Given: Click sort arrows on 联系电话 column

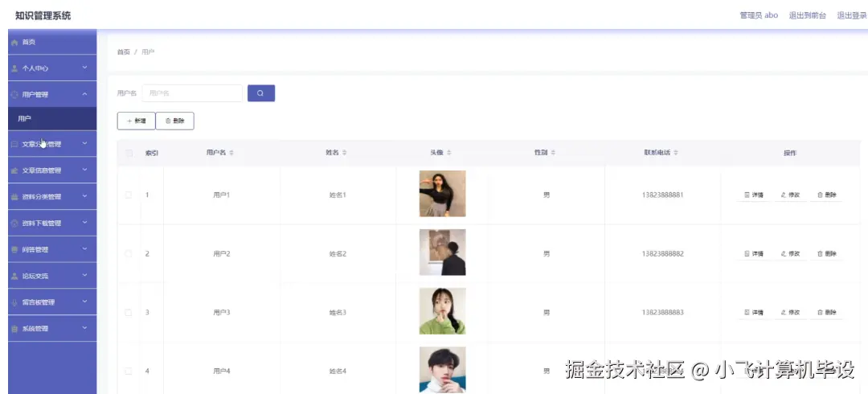Looking at the screenshot, I should pyautogui.click(x=676, y=153).
